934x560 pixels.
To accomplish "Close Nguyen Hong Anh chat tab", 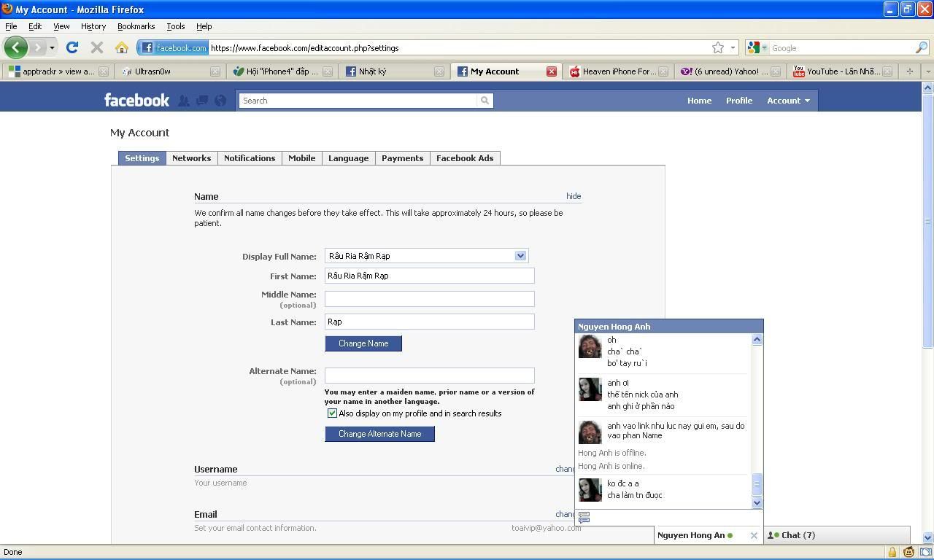I will tap(754, 535).
